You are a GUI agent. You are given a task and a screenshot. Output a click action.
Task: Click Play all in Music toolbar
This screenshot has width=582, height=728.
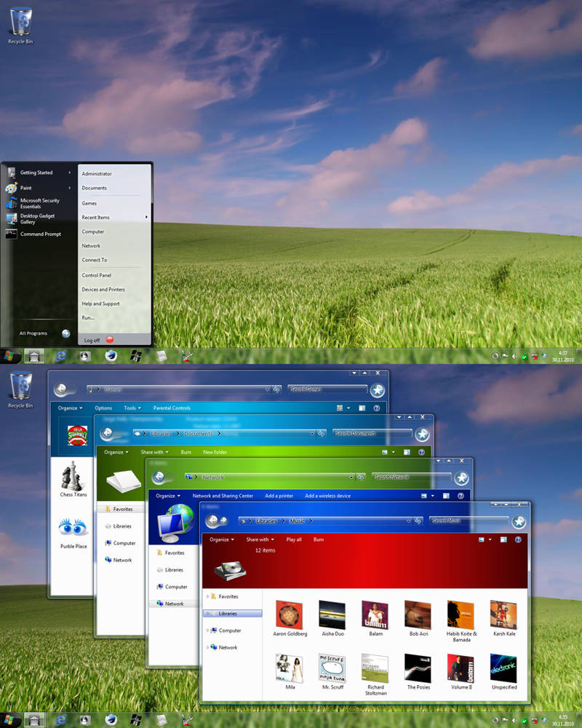pyautogui.click(x=294, y=539)
